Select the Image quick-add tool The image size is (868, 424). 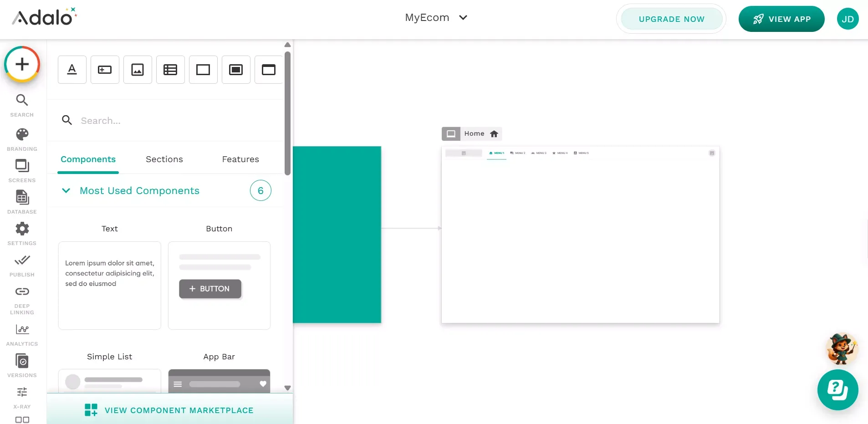138,70
